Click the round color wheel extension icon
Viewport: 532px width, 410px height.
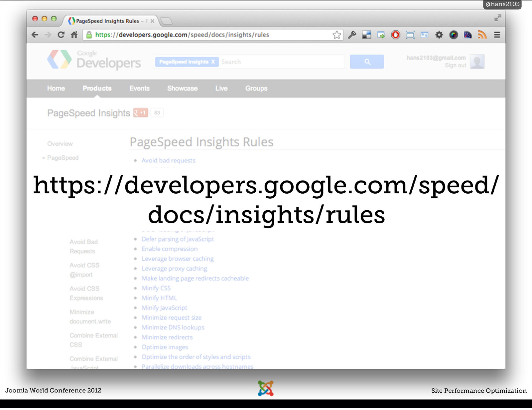click(x=454, y=35)
